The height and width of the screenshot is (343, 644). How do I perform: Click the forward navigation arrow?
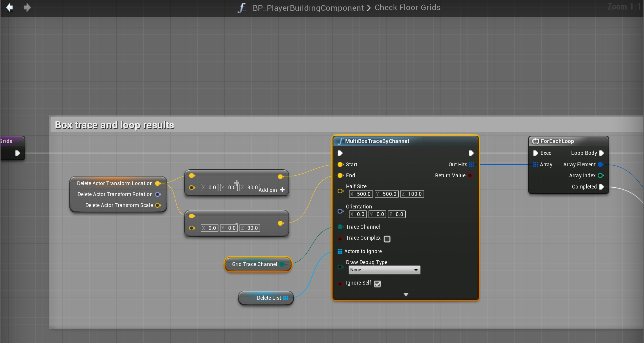(27, 8)
